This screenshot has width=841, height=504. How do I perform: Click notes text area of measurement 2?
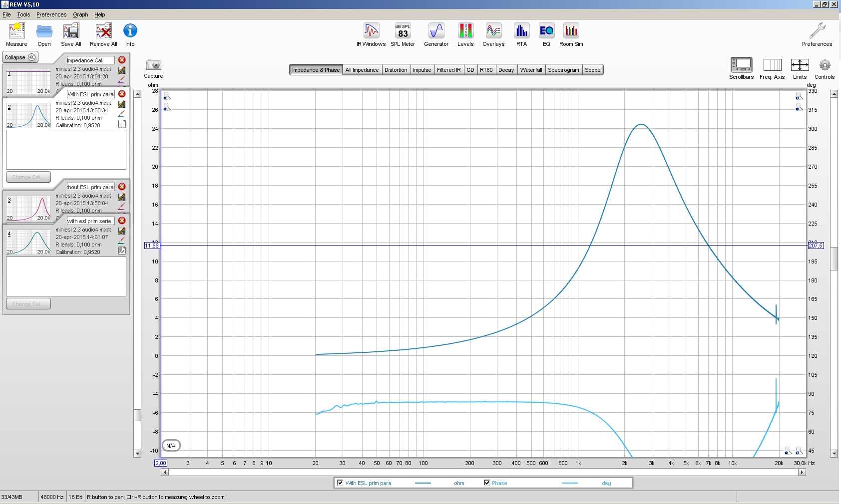tap(66, 150)
